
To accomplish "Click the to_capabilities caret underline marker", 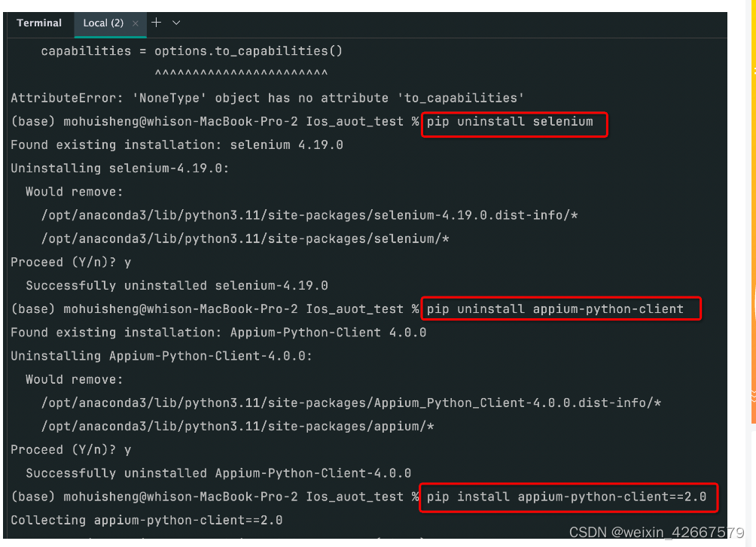I will (241, 72).
